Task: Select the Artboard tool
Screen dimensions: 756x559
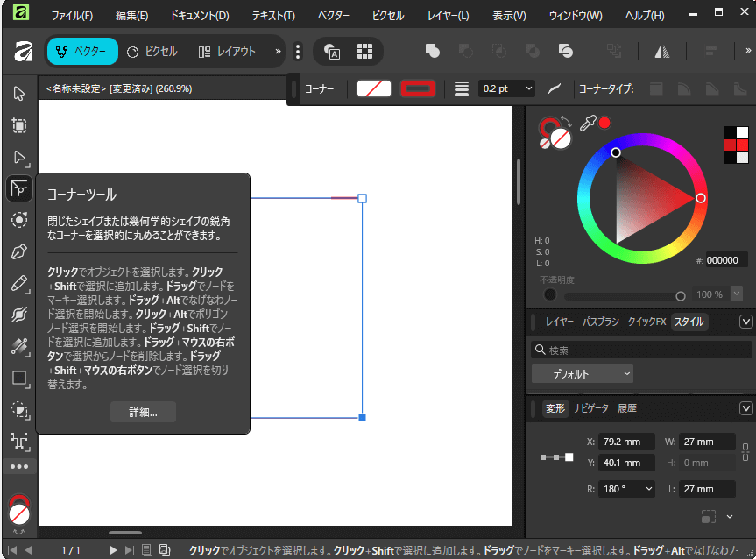Action: (19, 125)
